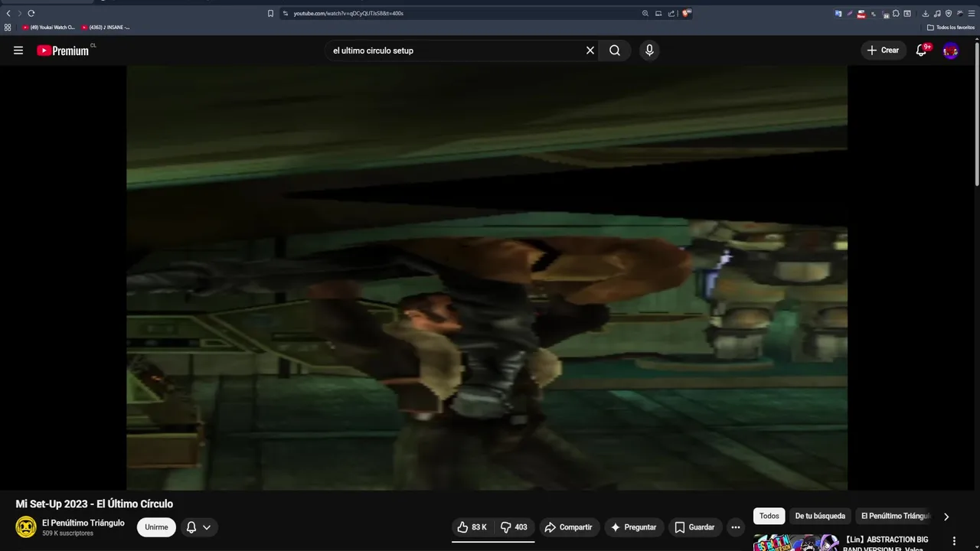This screenshot has width=980, height=551.
Task: Open the zoom magnifier in the address bar
Action: tap(645, 13)
